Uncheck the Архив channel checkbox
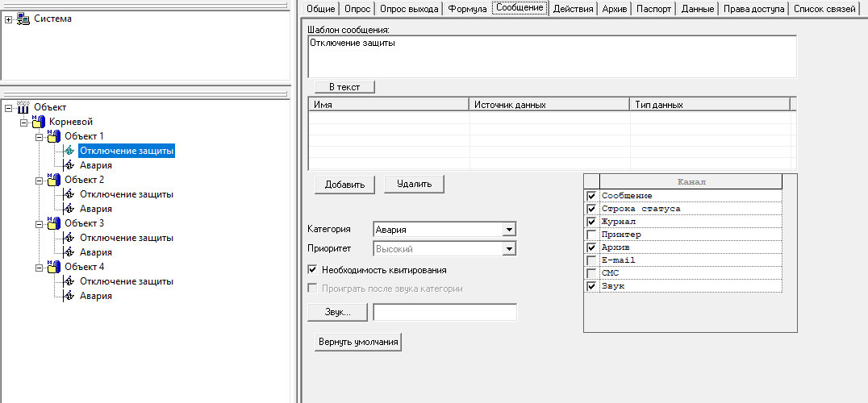This screenshot has height=403, width=868. 592,247
